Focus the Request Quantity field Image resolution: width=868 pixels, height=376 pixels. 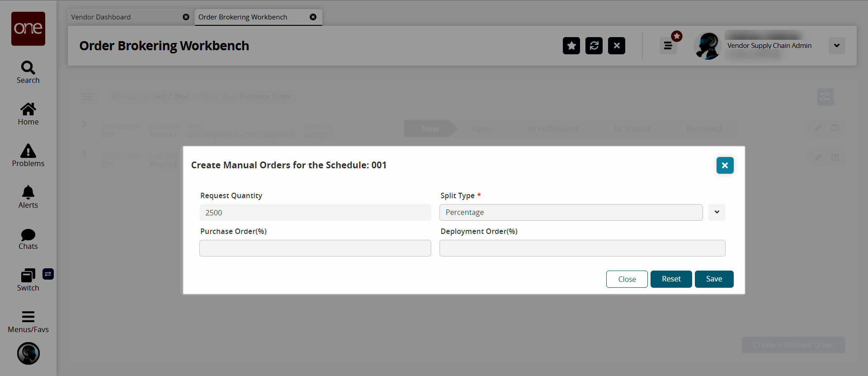point(315,213)
